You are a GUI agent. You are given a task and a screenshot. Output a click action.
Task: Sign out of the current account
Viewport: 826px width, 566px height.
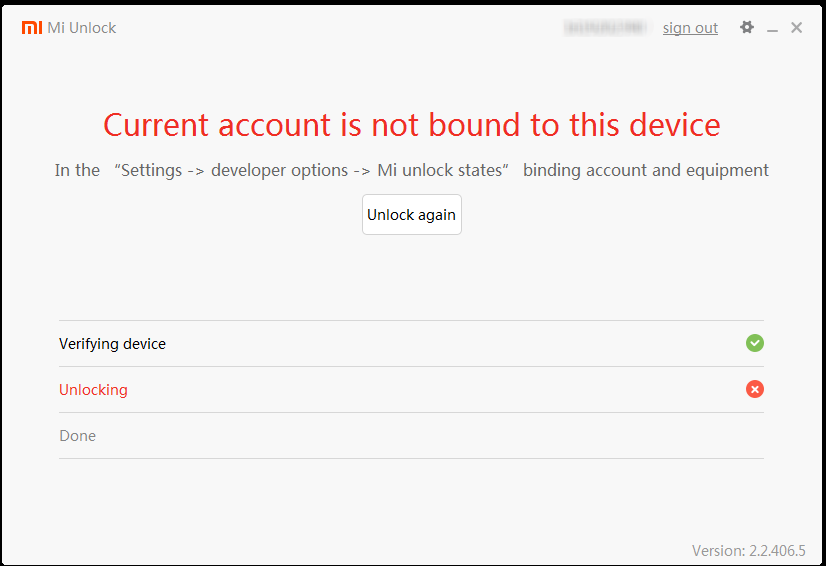(690, 28)
